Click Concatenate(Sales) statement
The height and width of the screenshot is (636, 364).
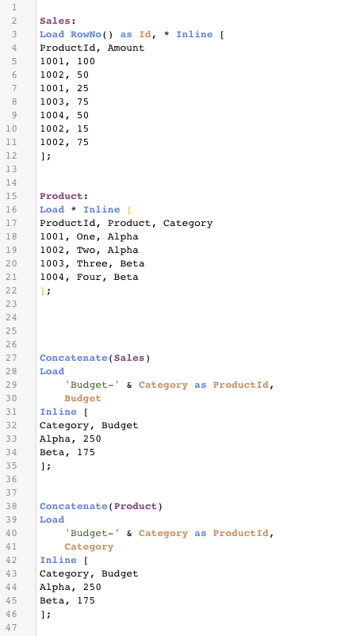[94, 358]
